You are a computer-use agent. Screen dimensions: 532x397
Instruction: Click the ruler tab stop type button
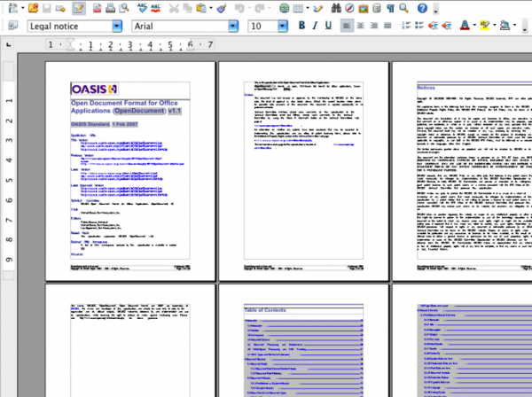9,45
